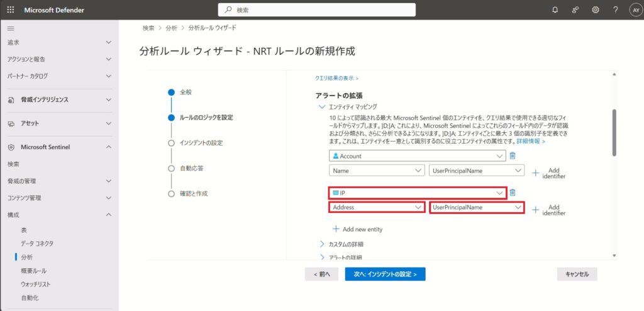Click the 次へ: インシデントの設定 button
Image resolution: width=644 pixels, height=311 pixels.
pyautogui.click(x=385, y=274)
